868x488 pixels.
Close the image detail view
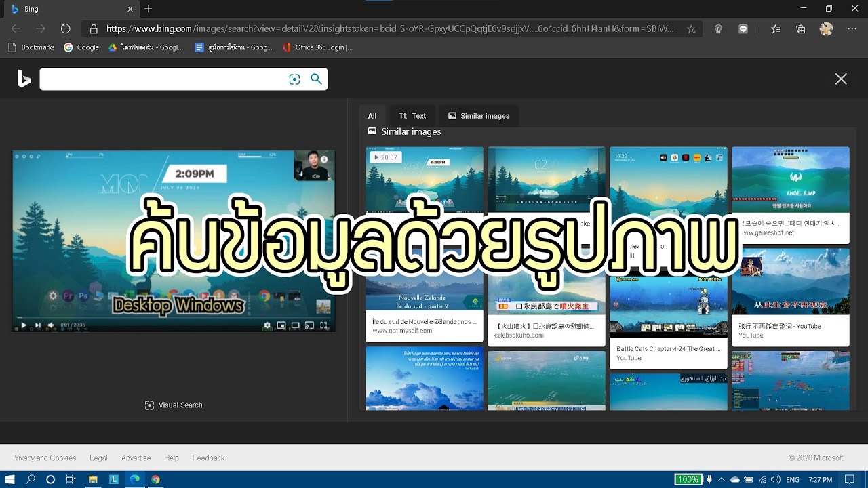coord(841,79)
